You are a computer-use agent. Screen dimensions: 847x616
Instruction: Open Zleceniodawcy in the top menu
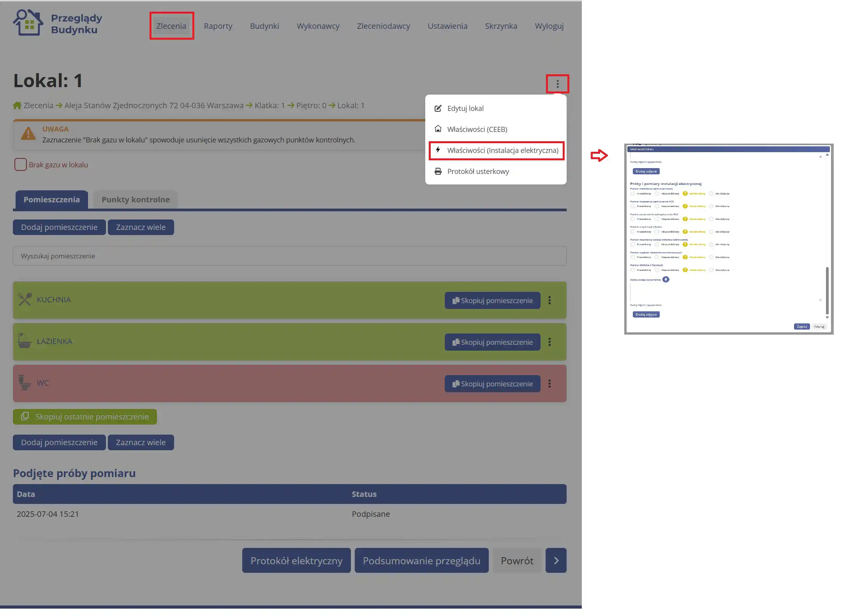[383, 26]
